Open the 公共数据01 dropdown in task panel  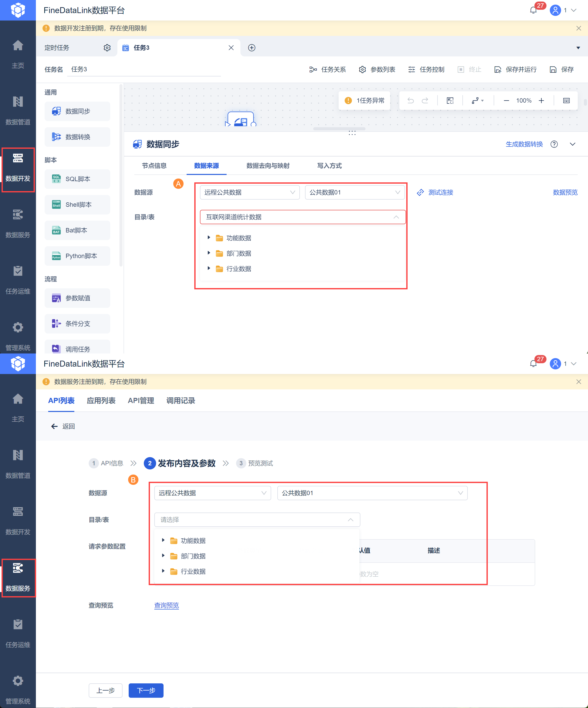click(x=354, y=192)
